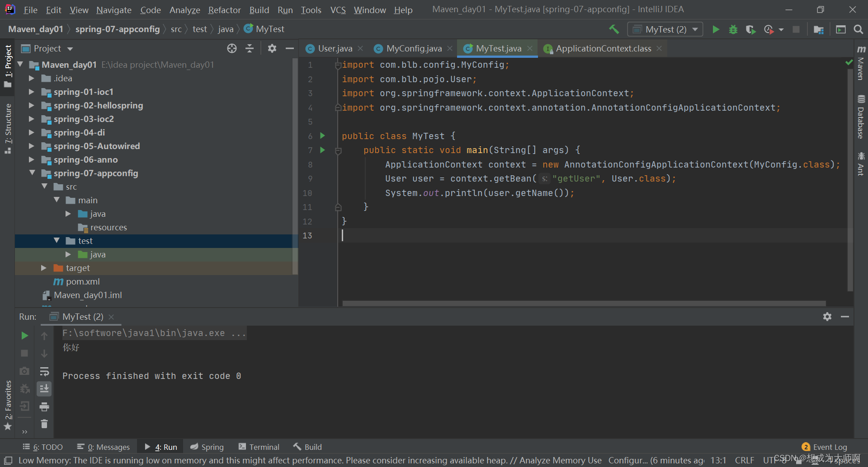This screenshot has width=868, height=467.
Task: Open the VCS menu
Action: pyautogui.click(x=338, y=10)
